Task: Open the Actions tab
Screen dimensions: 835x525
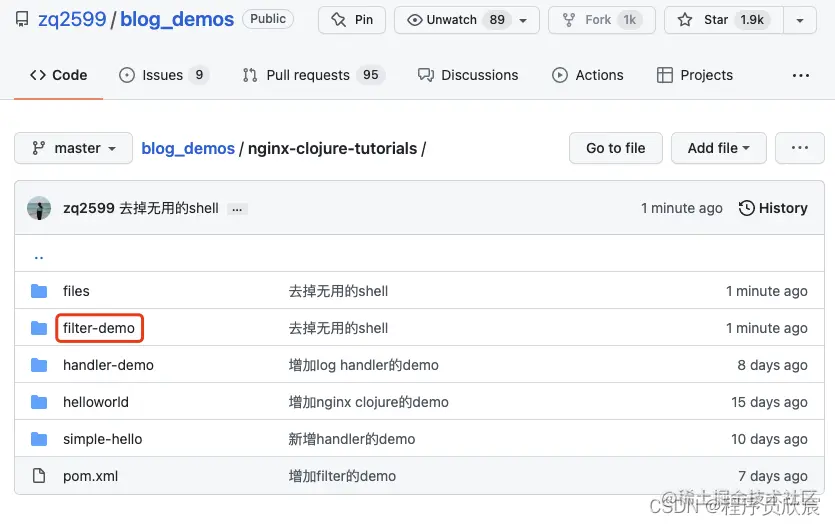Action: (587, 75)
